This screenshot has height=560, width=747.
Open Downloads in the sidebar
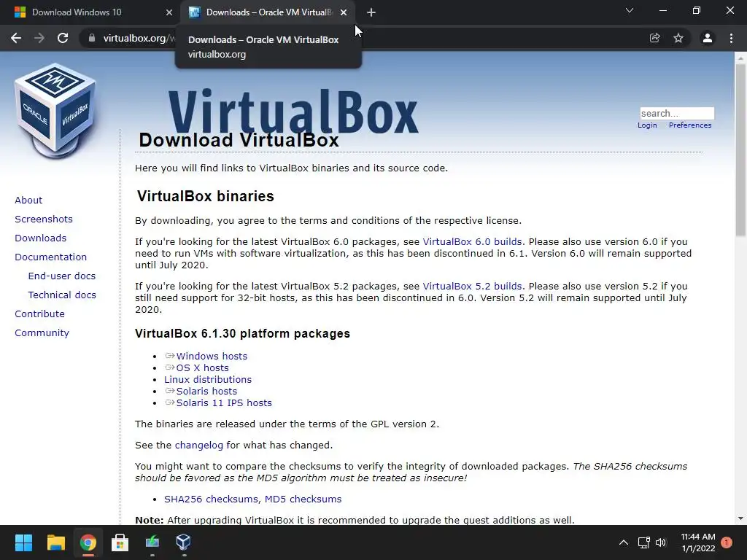41,238
